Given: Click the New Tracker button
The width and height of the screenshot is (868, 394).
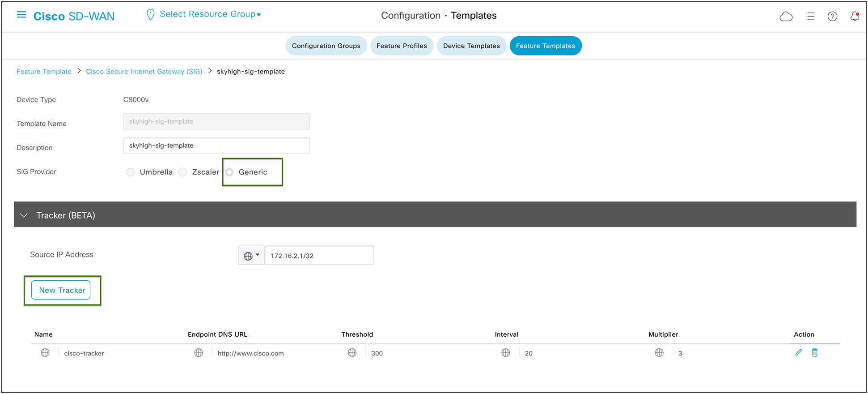Looking at the screenshot, I should 61,290.
